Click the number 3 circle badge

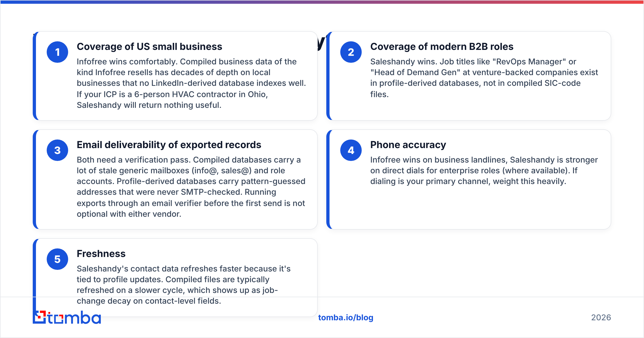coord(57,150)
